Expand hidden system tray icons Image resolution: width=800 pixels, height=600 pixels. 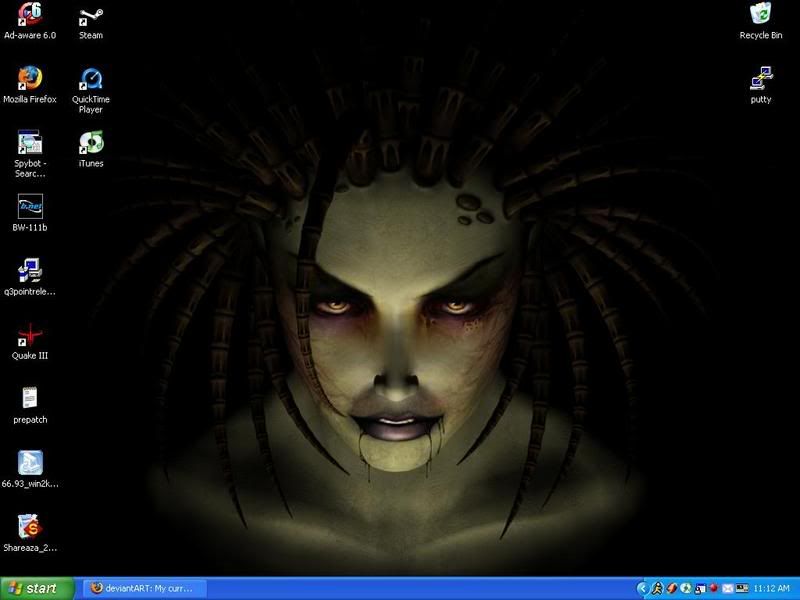click(x=642, y=589)
